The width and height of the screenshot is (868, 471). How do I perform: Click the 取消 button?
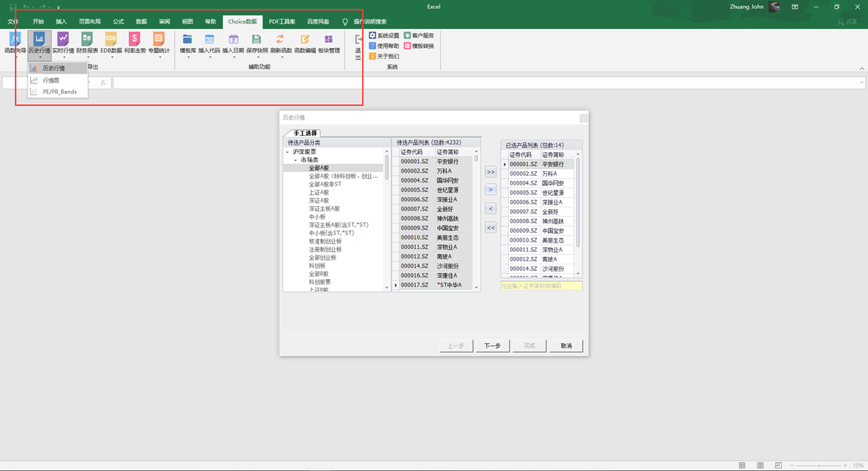(566, 345)
